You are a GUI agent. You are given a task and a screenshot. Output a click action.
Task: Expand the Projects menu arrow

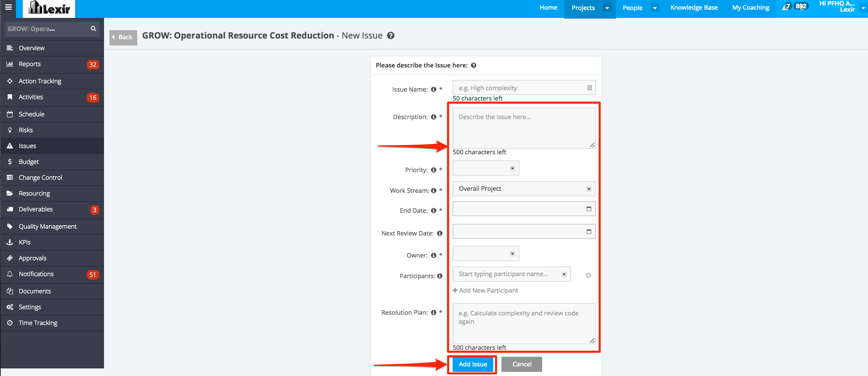pos(607,8)
